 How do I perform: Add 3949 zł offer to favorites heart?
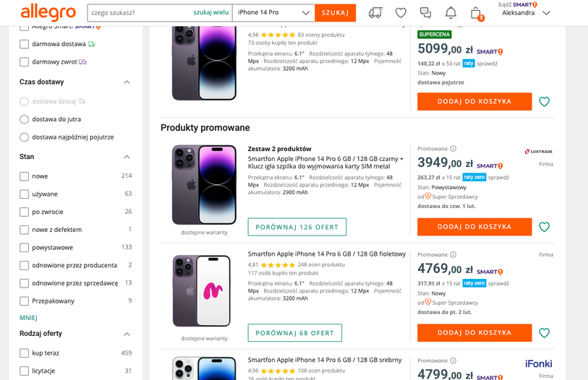[545, 227]
